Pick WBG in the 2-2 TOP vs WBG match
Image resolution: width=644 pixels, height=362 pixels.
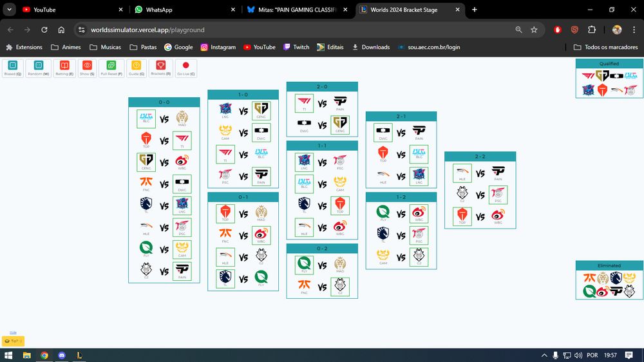coord(498,216)
